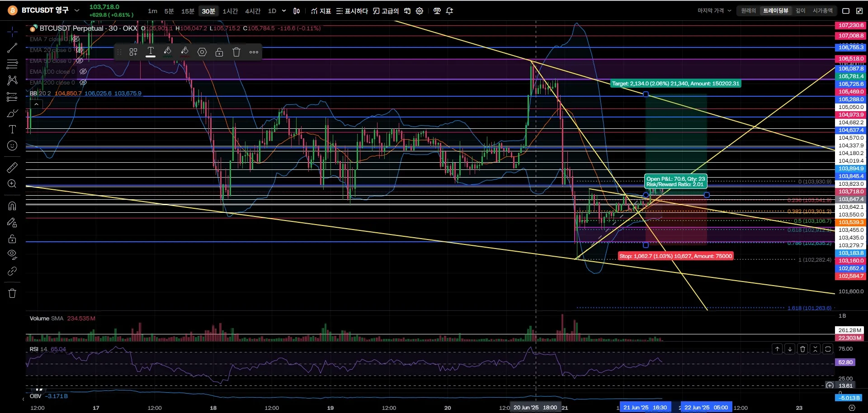The width and height of the screenshot is (868, 413).
Task: Open the 마지막 가격 price type dropdown
Action: pyautogui.click(x=714, y=10)
